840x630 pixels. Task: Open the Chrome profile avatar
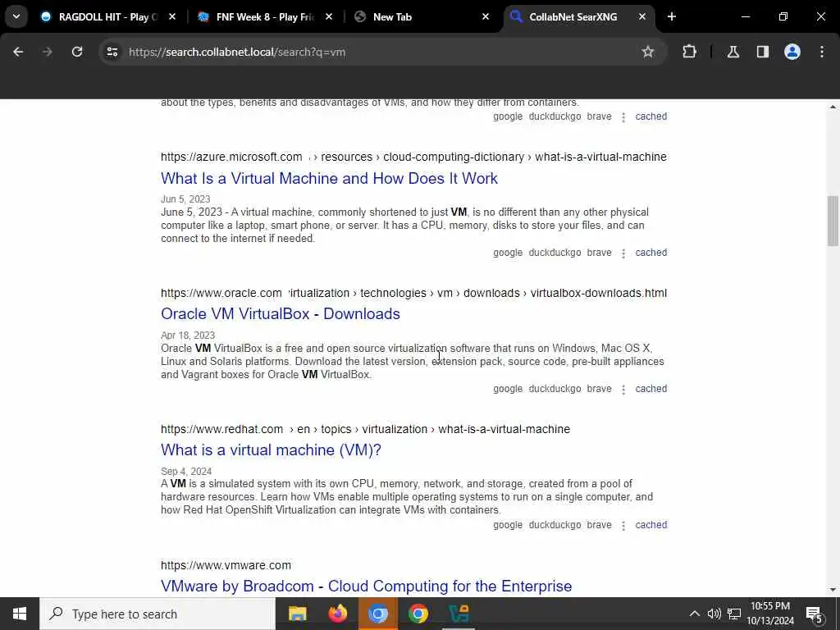click(792, 52)
